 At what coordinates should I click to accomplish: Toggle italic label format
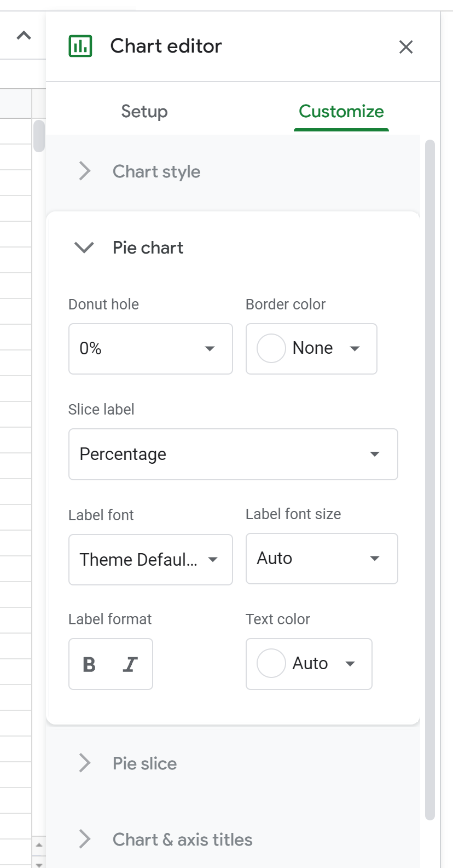pyautogui.click(x=130, y=664)
